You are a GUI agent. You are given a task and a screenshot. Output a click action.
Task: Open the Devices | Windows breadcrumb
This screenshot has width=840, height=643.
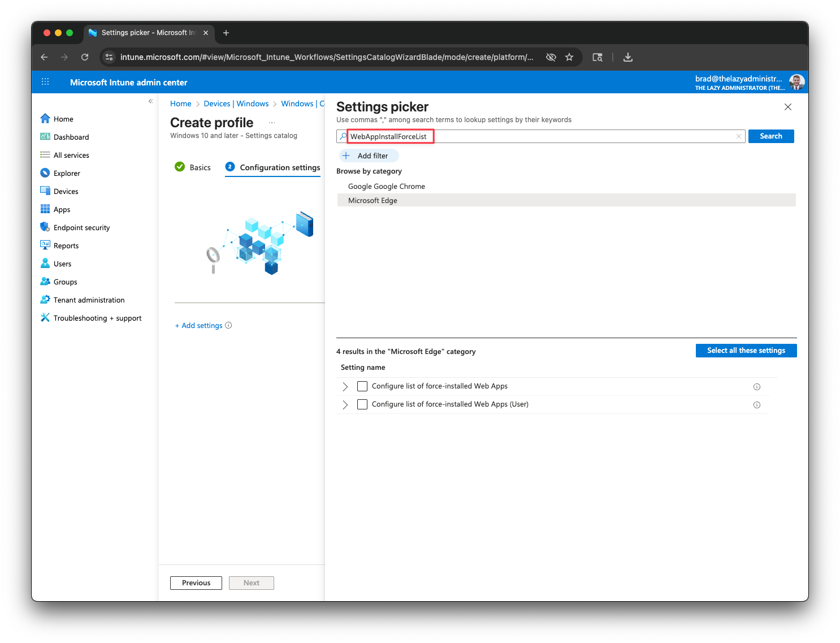236,103
